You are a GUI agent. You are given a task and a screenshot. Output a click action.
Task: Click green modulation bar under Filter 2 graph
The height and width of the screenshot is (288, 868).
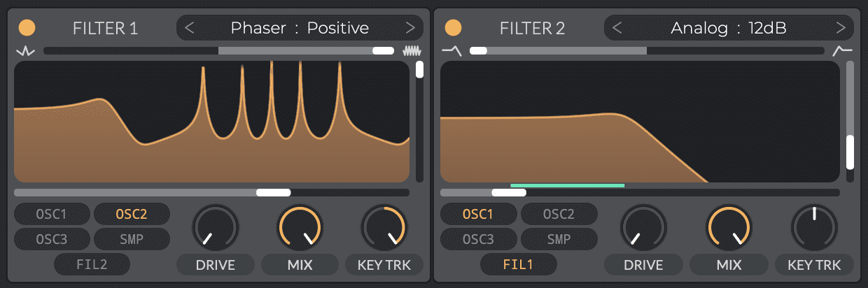567,185
